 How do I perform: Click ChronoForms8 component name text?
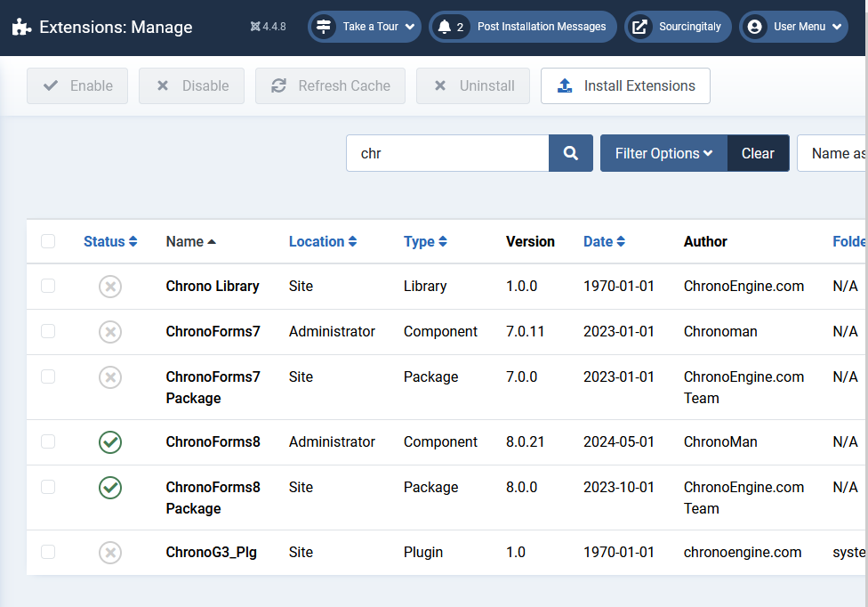[x=213, y=442]
